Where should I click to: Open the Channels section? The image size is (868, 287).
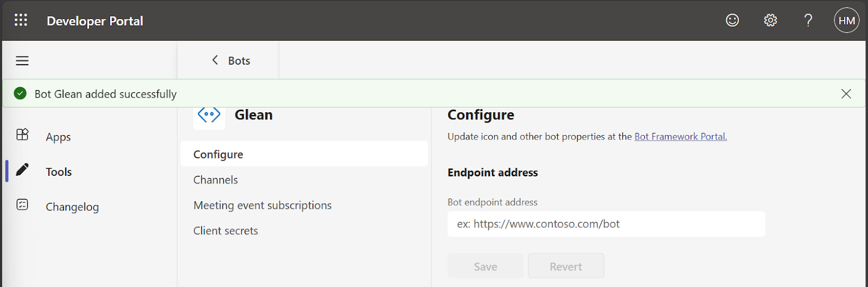pyautogui.click(x=215, y=180)
